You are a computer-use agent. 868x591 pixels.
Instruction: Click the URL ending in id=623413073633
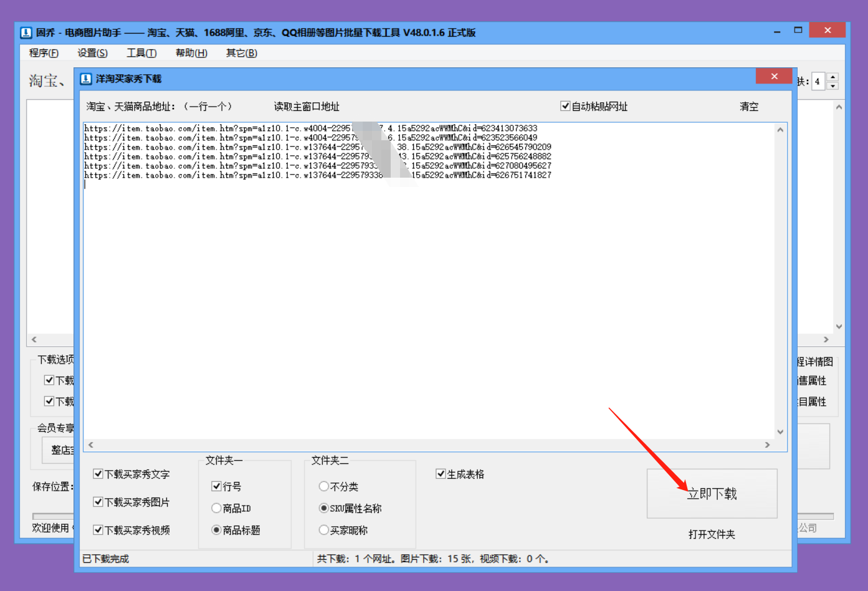pos(311,128)
